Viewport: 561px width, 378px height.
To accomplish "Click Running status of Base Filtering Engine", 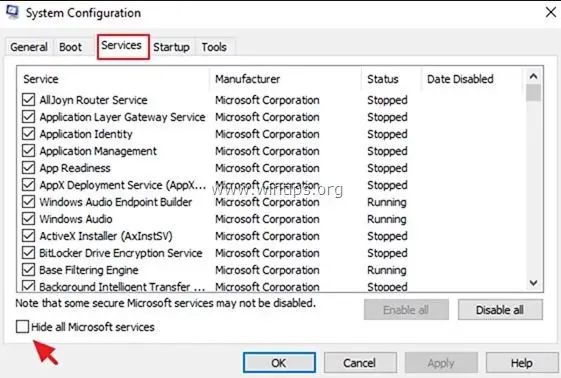I will [x=387, y=270].
